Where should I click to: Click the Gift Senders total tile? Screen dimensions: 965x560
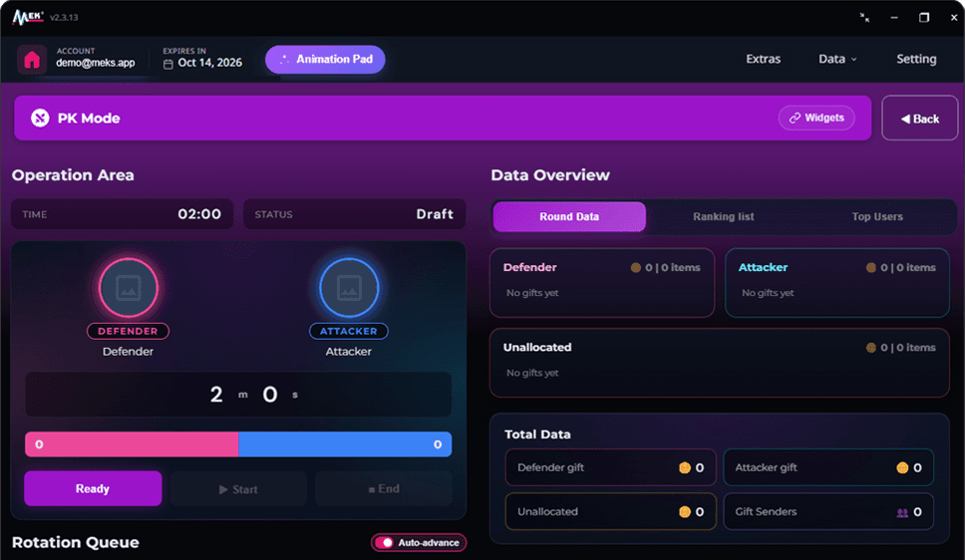click(x=828, y=511)
